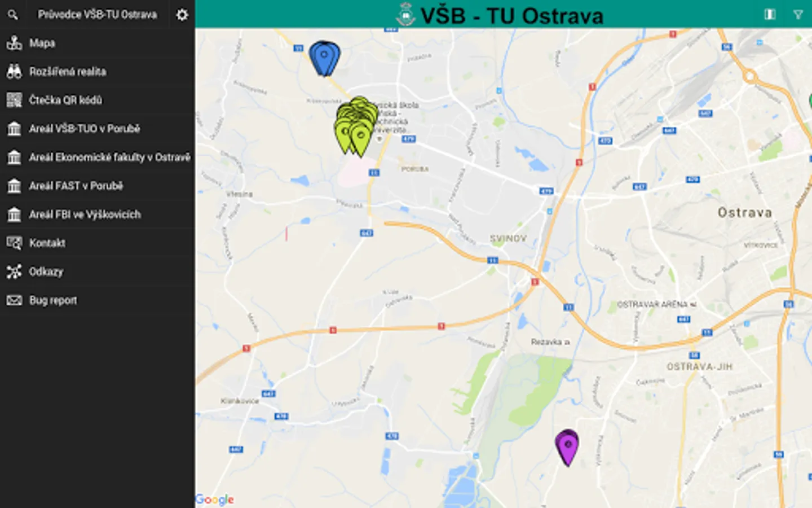Open the Bug report envelope item

[98, 300]
